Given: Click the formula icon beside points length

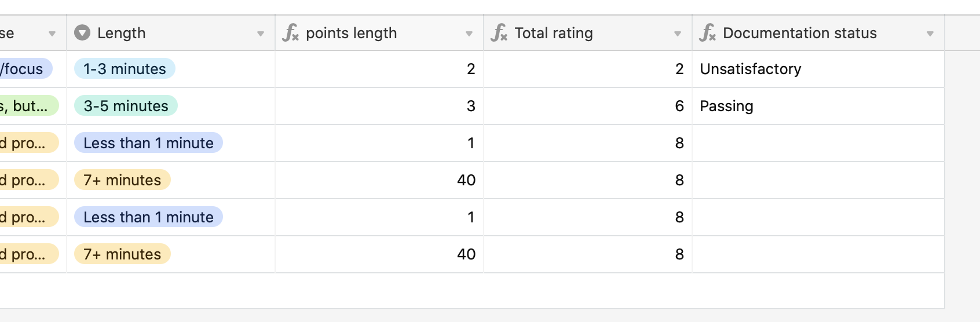Looking at the screenshot, I should (291, 33).
